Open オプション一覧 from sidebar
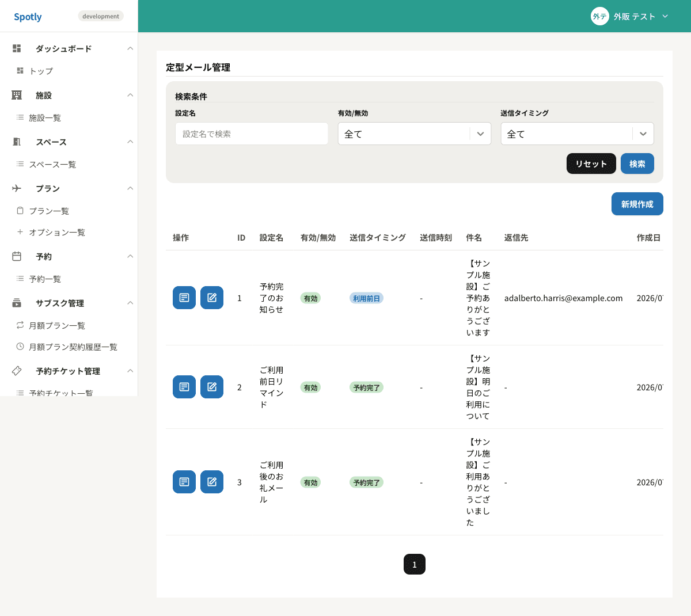691x616 pixels. (x=57, y=232)
